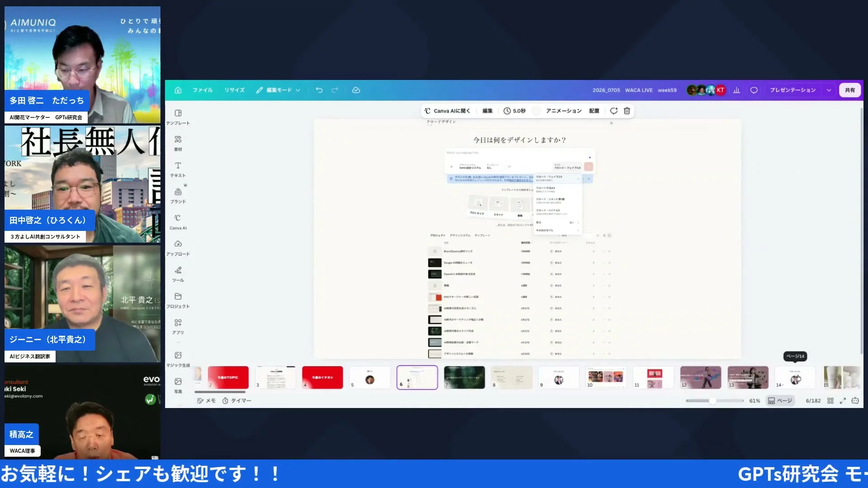Open the 写真 panel
Viewport: 868px width, 488px height.
tap(178, 385)
